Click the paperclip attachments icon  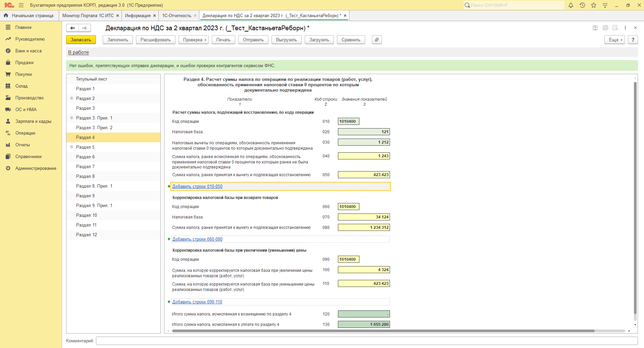377,40
